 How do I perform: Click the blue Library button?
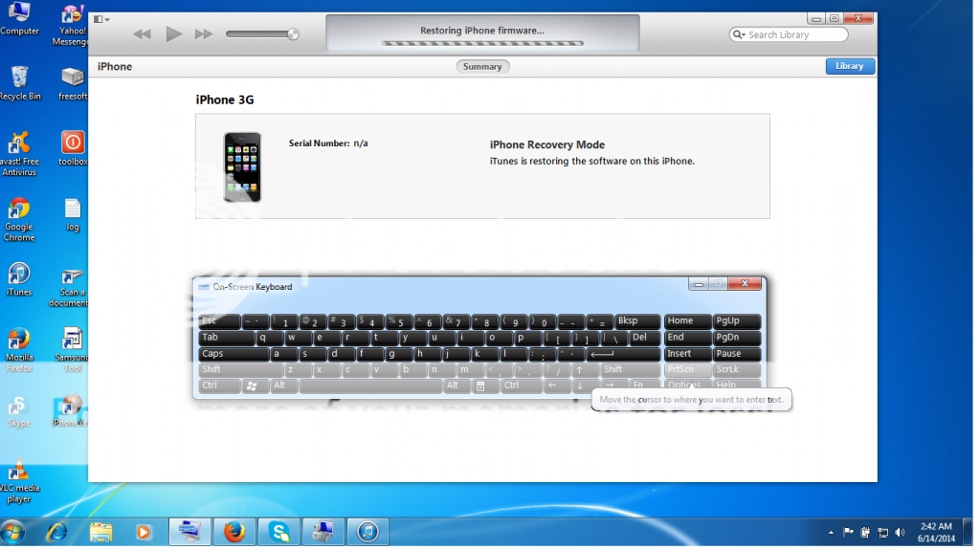(x=849, y=67)
